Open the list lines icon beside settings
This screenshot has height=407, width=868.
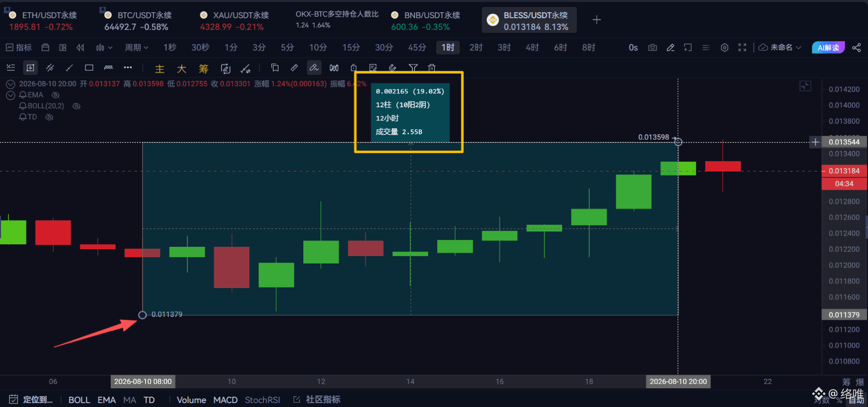[x=706, y=48]
